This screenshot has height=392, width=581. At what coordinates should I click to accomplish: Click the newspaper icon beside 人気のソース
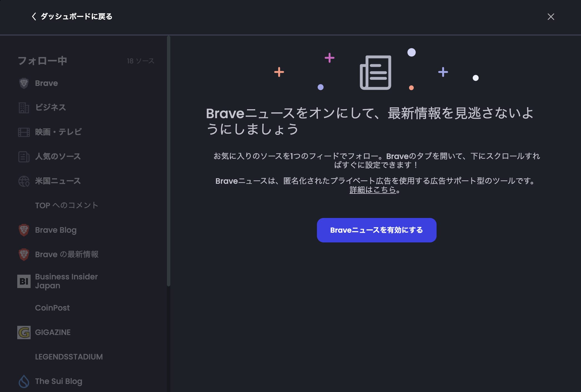24,157
